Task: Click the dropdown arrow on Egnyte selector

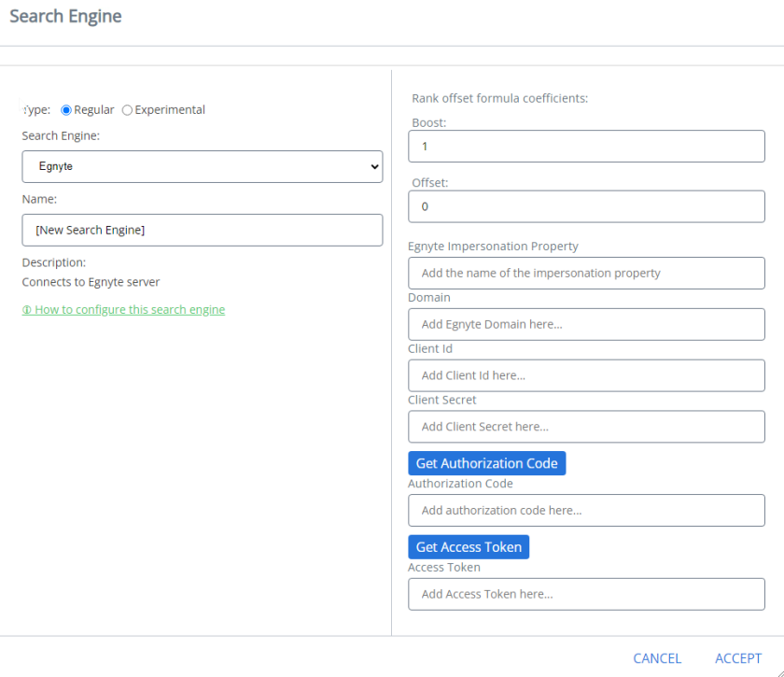Action: pos(374,167)
